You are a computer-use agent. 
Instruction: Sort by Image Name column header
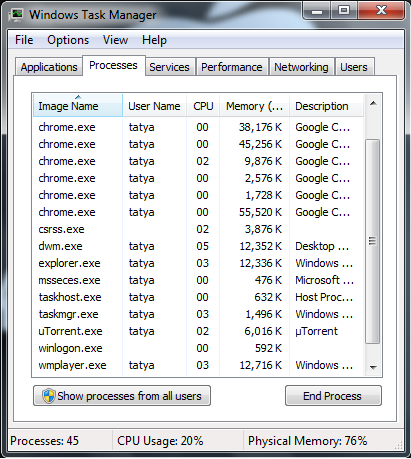[78, 106]
